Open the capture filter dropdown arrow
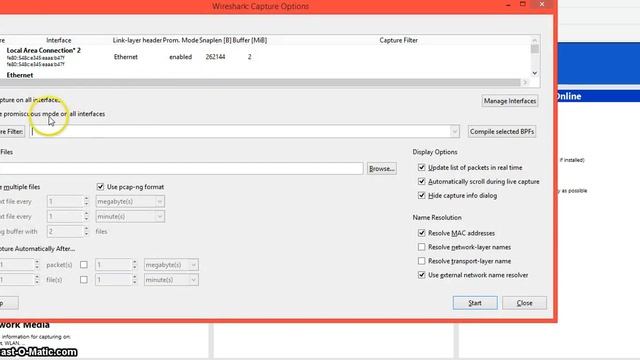640x360 pixels. (455, 131)
